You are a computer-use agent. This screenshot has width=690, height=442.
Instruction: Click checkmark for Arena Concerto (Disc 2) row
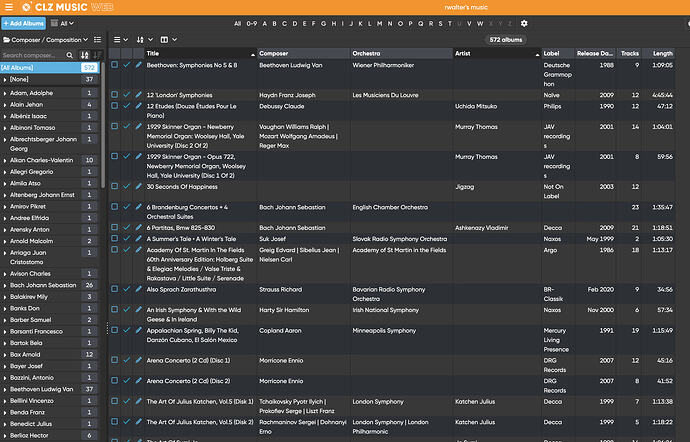coord(126,380)
